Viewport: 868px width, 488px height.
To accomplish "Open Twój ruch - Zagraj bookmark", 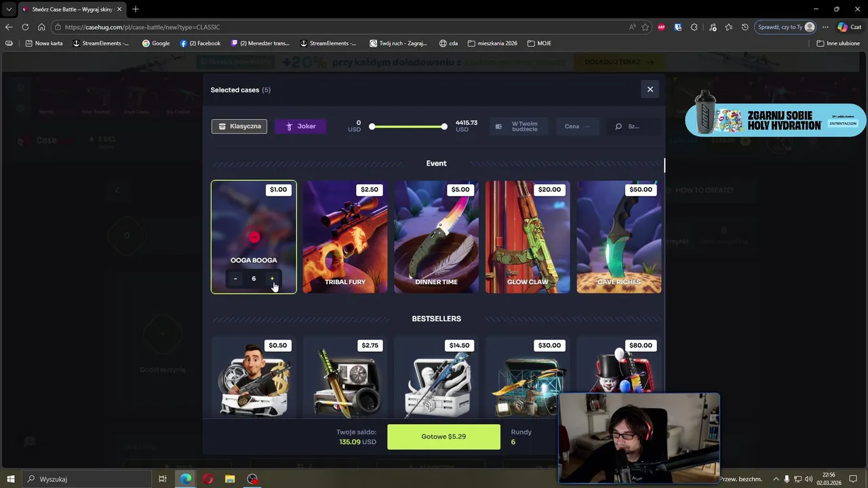I will click(x=398, y=43).
